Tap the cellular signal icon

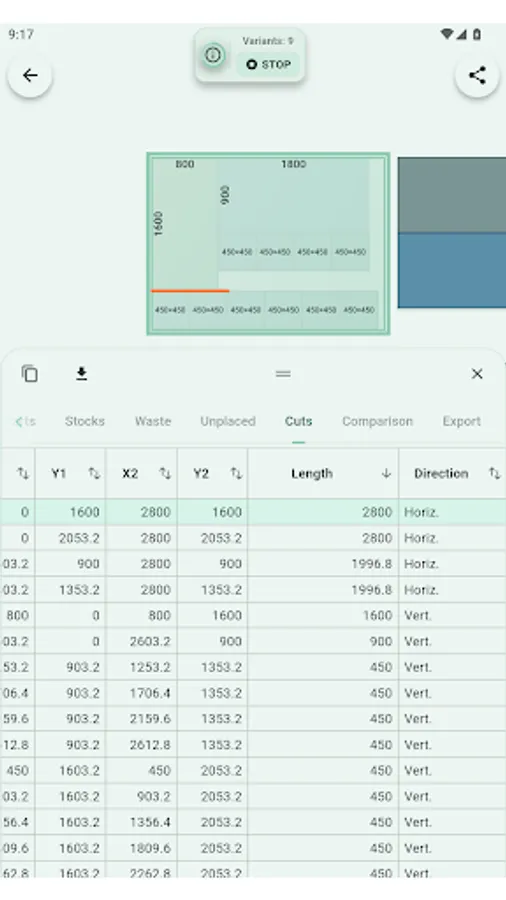462,34
